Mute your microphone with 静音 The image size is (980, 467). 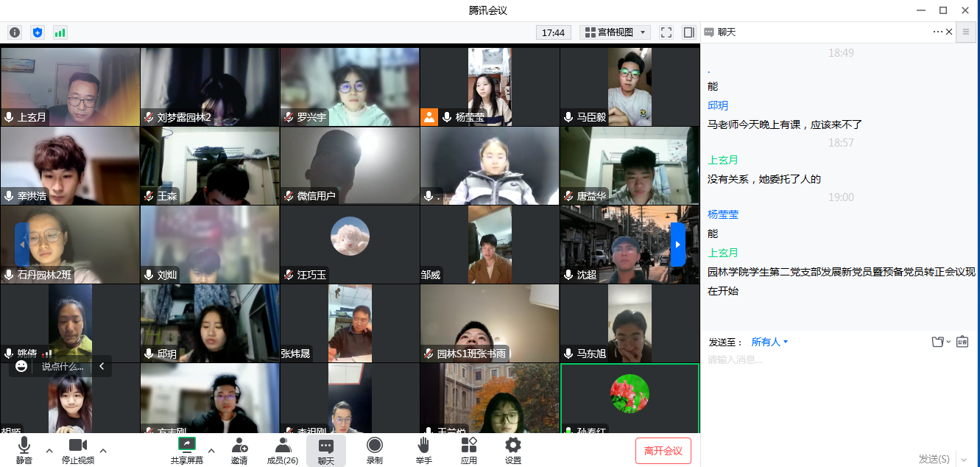click(24, 450)
